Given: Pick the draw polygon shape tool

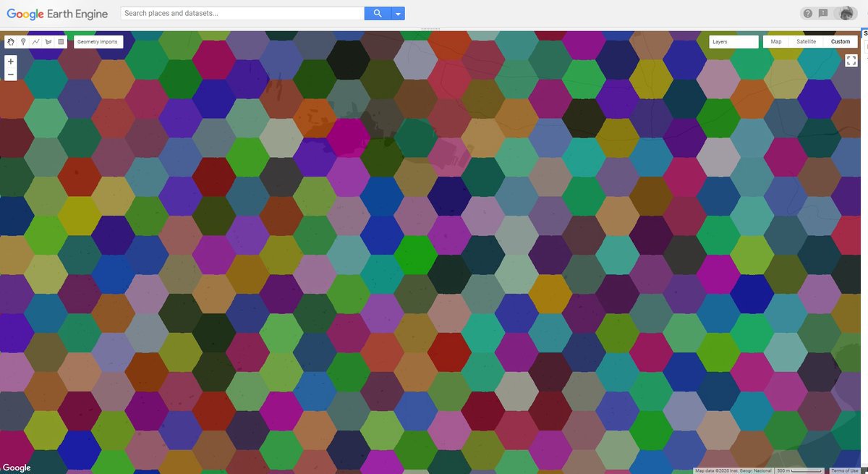Looking at the screenshot, I should 48,42.
